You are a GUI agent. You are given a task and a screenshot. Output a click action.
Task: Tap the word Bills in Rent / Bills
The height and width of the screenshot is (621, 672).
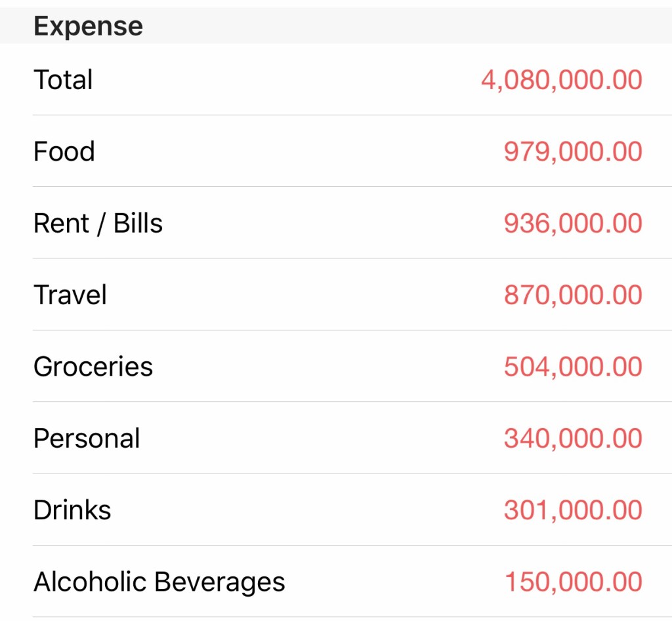[138, 224]
